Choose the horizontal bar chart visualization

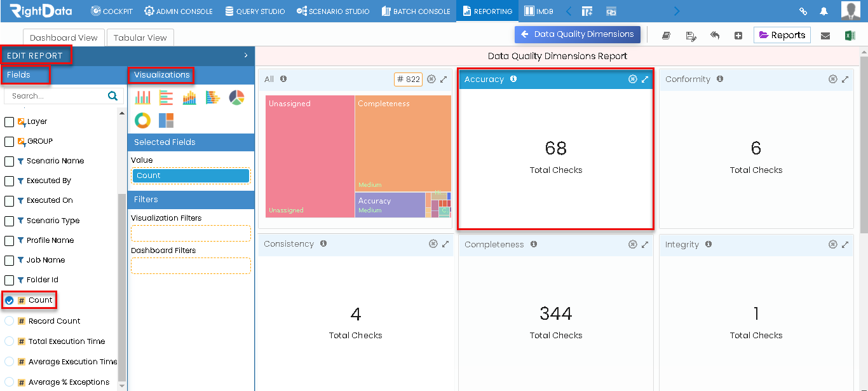click(x=166, y=97)
